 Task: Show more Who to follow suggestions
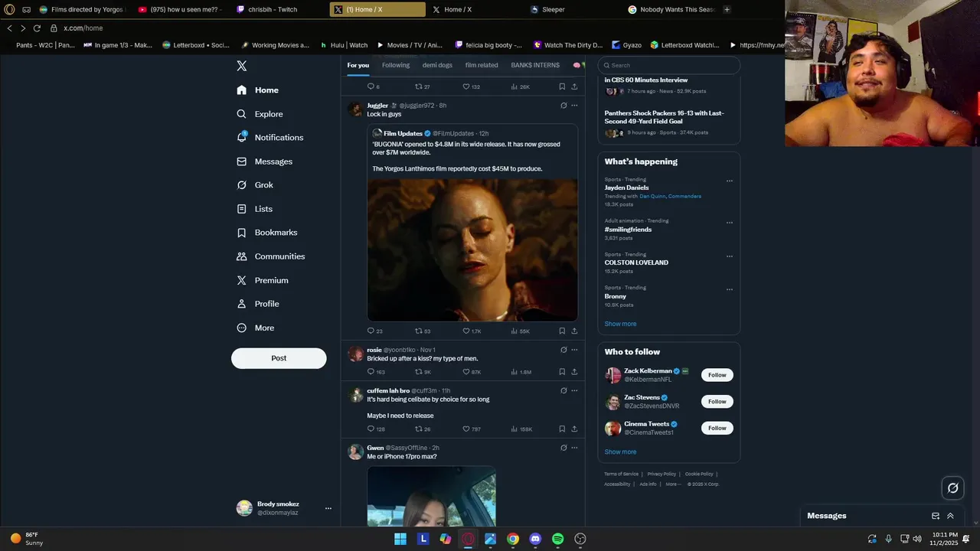coord(620,452)
